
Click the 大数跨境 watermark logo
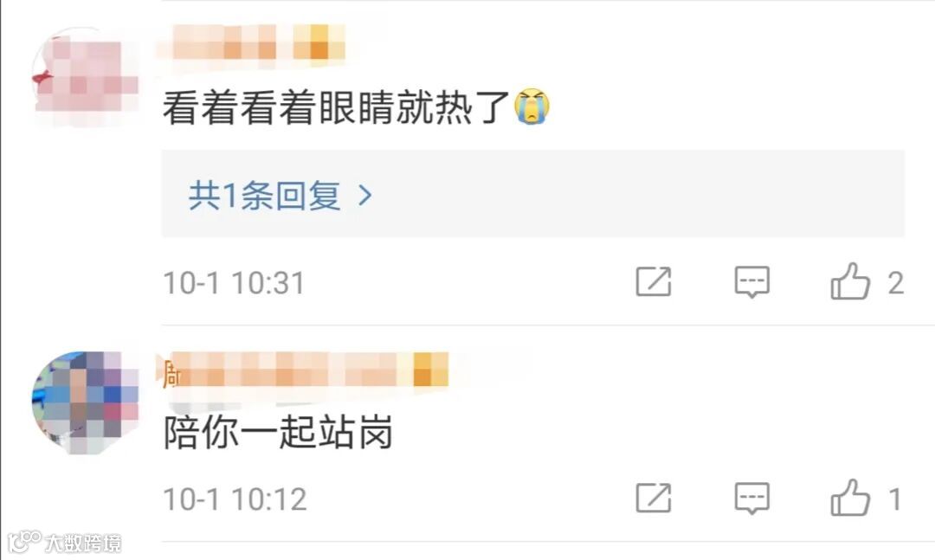[64, 542]
